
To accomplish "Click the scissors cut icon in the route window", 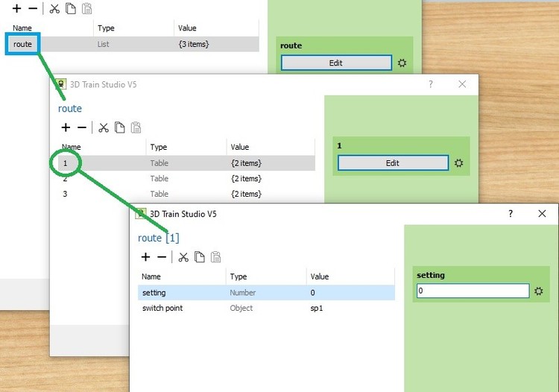I will coord(104,127).
